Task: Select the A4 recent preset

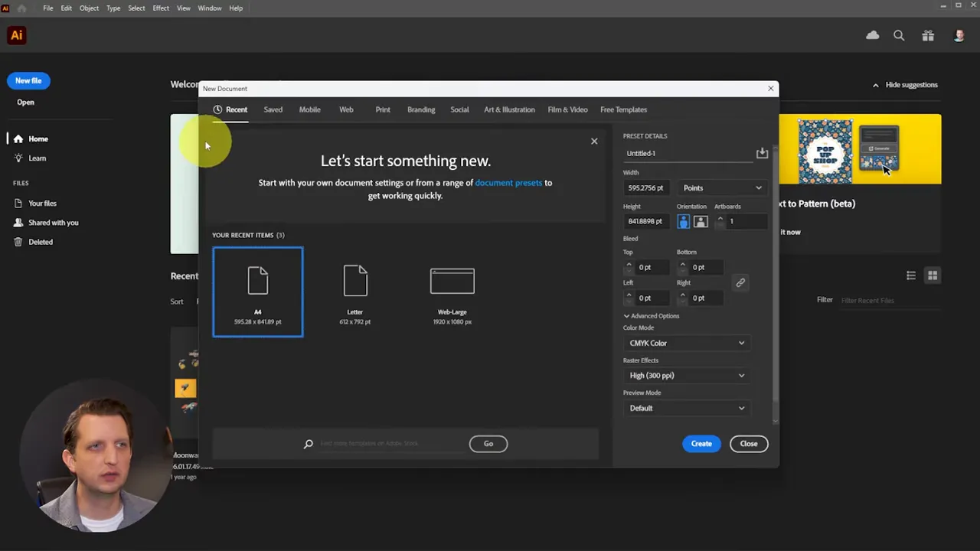Action: (x=257, y=292)
